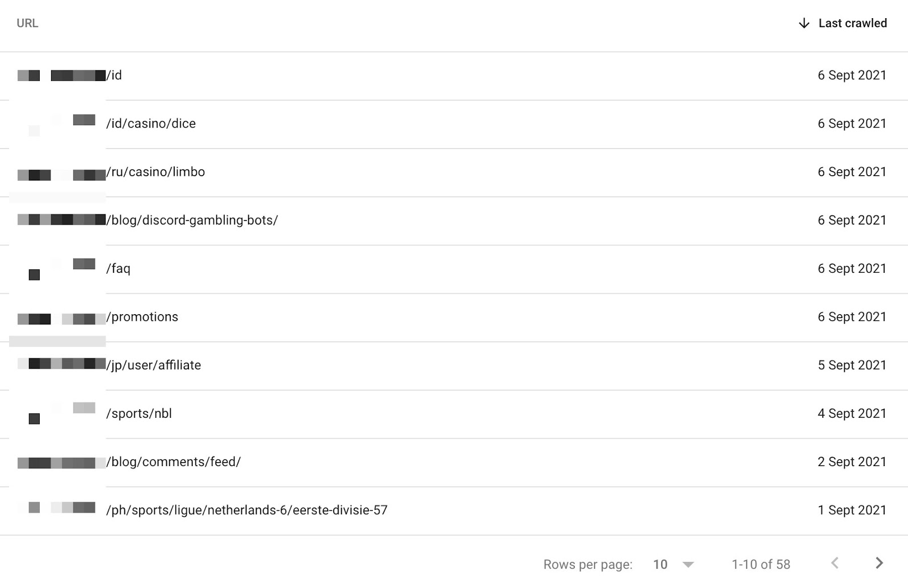The height and width of the screenshot is (588, 908).
Task: Go to the previous page of results
Action: (x=834, y=563)
